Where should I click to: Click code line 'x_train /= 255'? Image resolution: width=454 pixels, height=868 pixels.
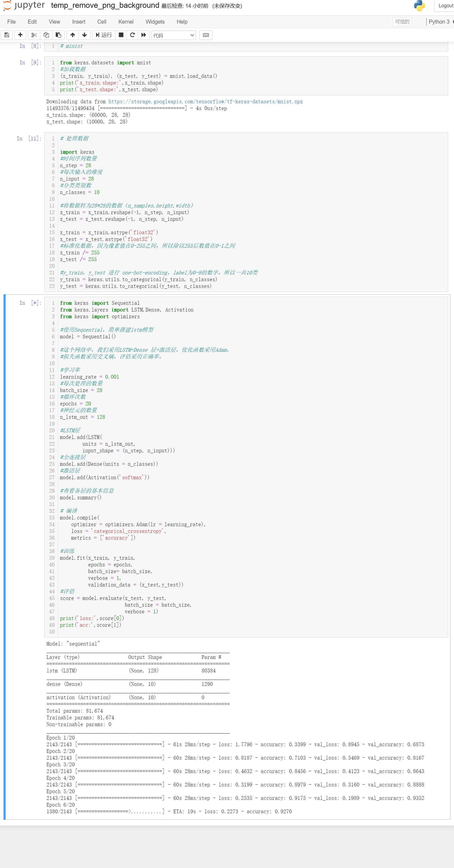80,253
